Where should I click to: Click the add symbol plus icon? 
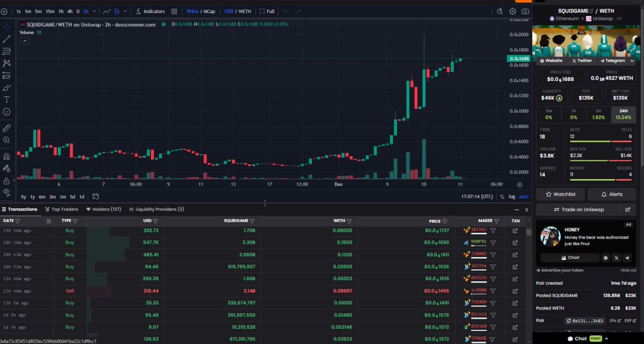4,11
